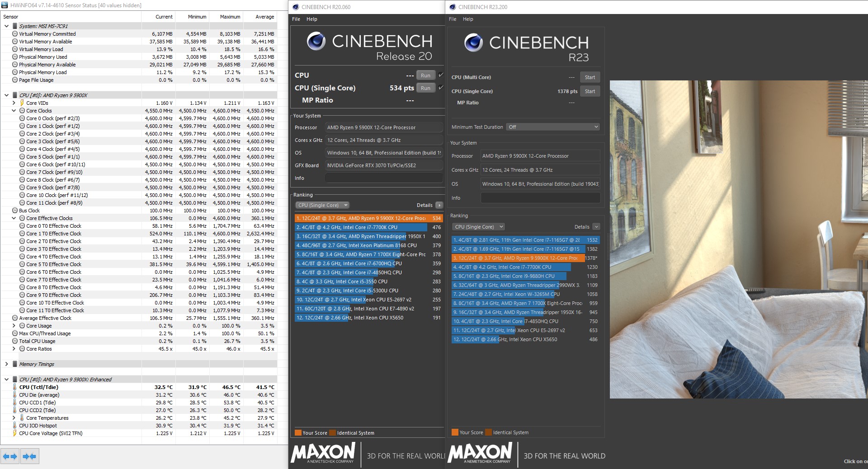The image size is (868, 469).
Task: Open the Details dropdown arrow in Cinebench R23
Action: (596, 227)
